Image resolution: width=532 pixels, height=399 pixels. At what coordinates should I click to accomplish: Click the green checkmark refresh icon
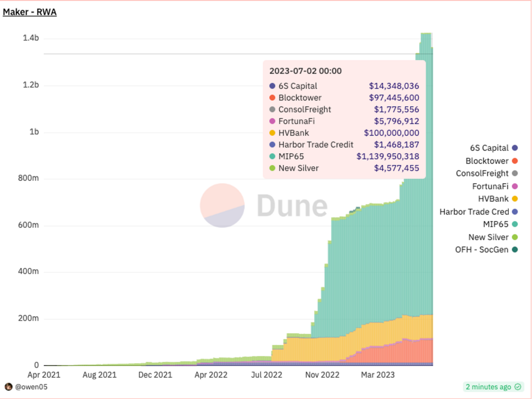coord(518,387)
